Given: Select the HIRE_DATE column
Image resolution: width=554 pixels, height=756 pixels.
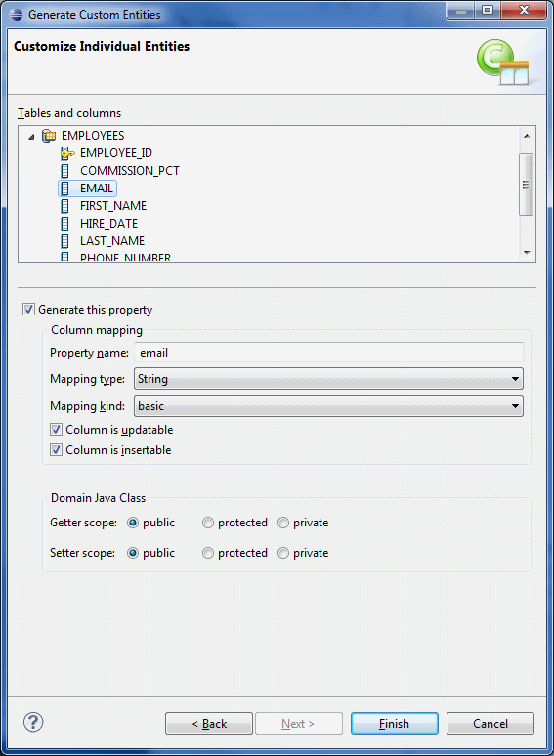Looking at the screenshot, I should click(x=108, y=224).
